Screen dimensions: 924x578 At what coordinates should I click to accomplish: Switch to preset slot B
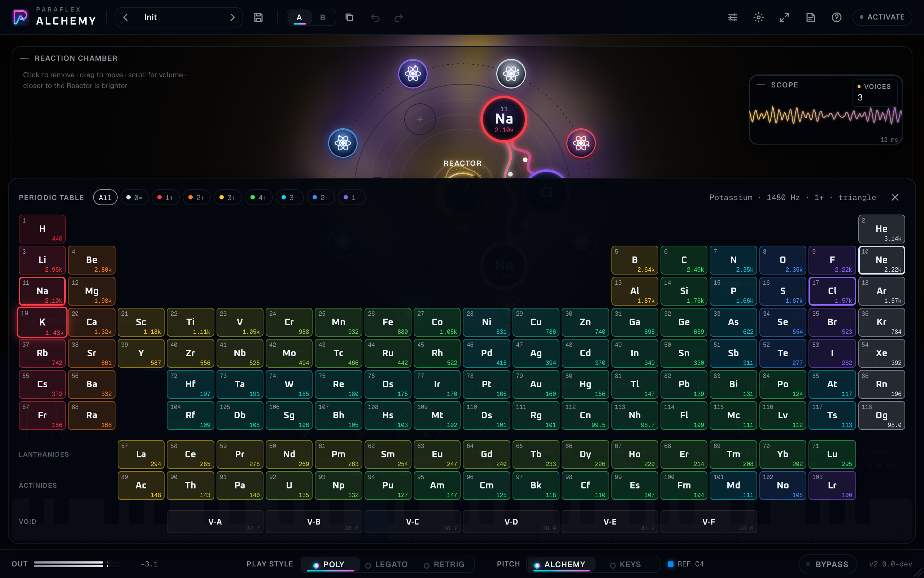click(323, 18)
